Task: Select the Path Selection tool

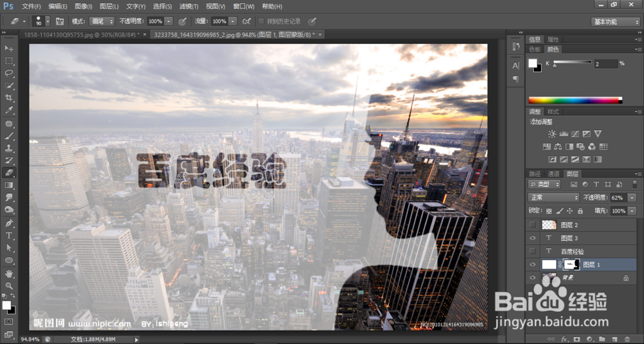Action: 9,248
